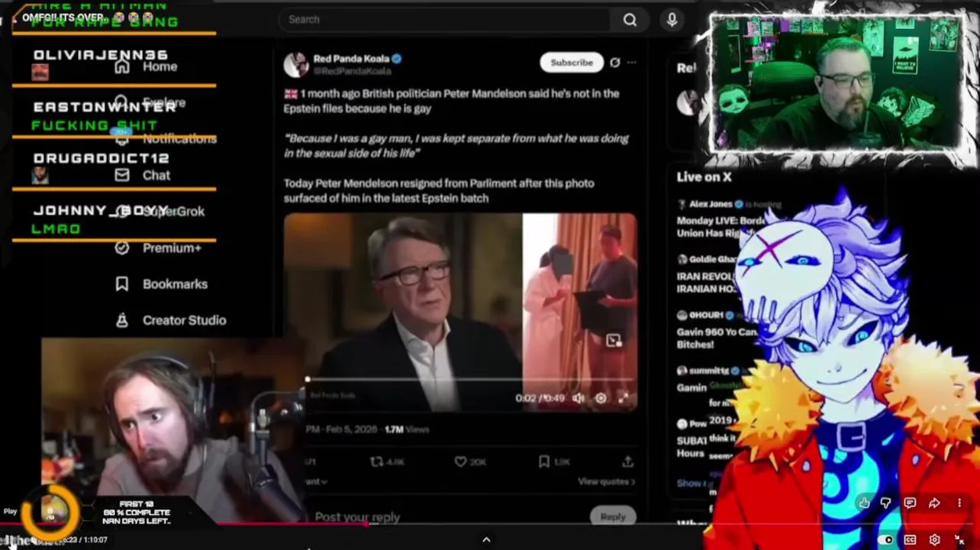Click the Grok explain icon beside Subscribe
Viewport: 980px width, 550px height.
[615, 63]
